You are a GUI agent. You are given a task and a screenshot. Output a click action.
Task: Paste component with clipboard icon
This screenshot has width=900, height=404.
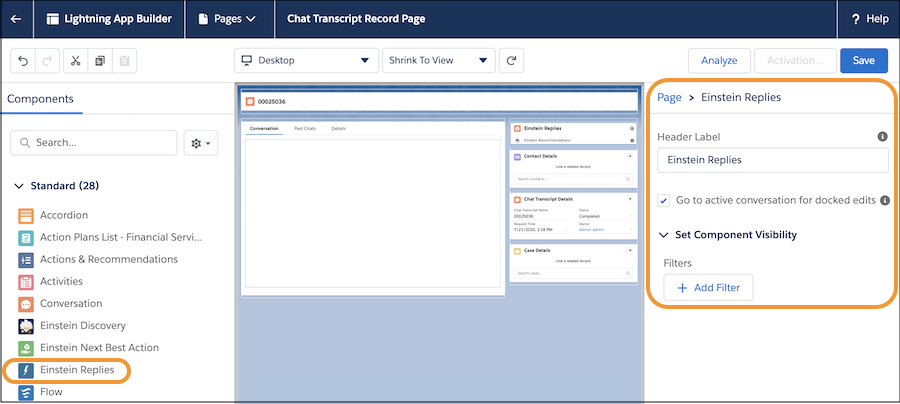point(125,61)
